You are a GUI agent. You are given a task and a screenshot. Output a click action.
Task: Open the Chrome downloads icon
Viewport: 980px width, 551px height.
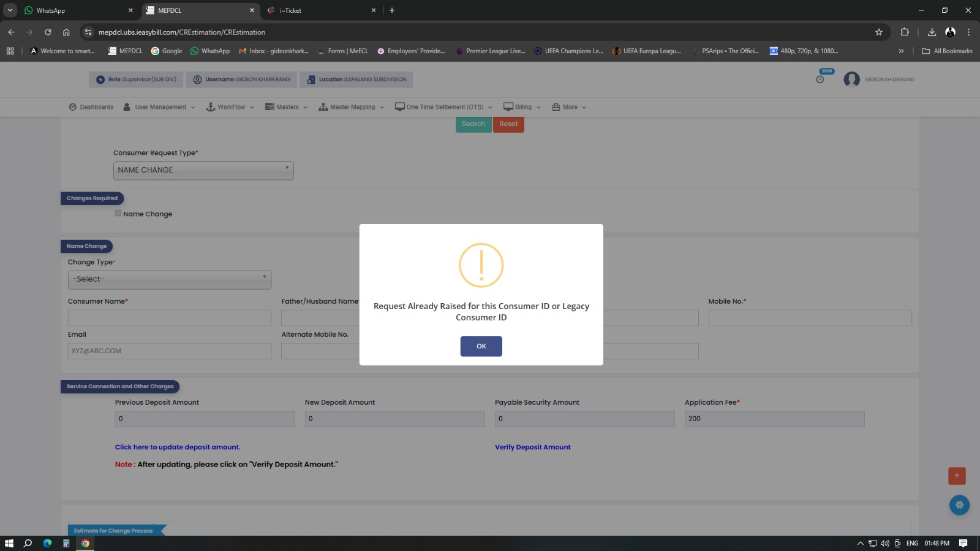point(932,32)
